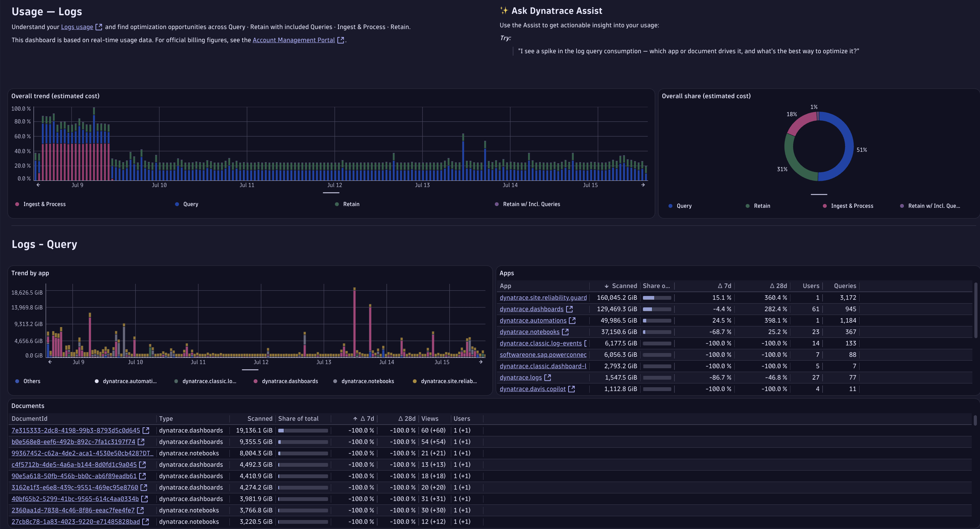Image resolution: width=980 pixels, height=529 pixels.
Task: Toggle Query series in Overall trend legend
Action: tap(187, 204)
